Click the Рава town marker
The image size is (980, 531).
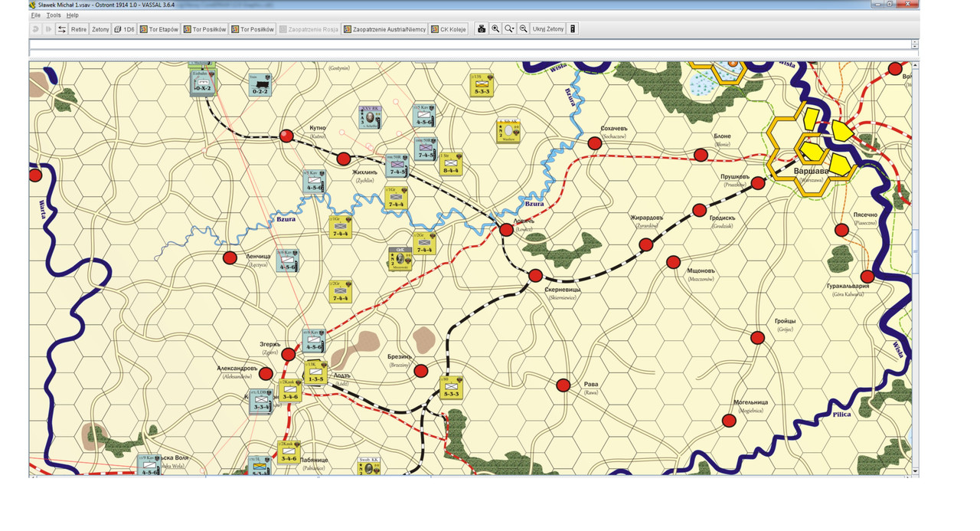tap(563, 385)
